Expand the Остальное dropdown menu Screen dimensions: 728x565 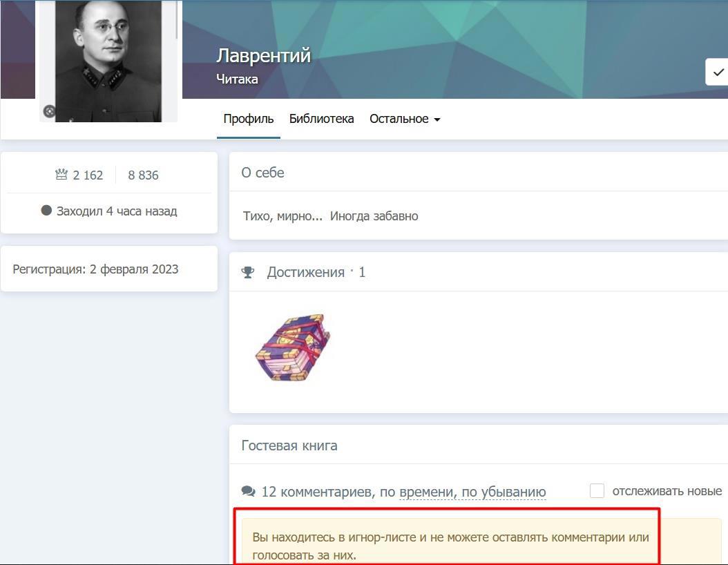(x=405, y=119)
